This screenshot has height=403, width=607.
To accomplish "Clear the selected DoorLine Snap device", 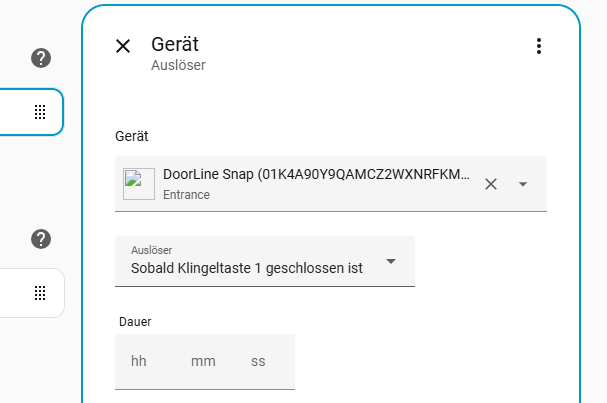I will point(490,184).
